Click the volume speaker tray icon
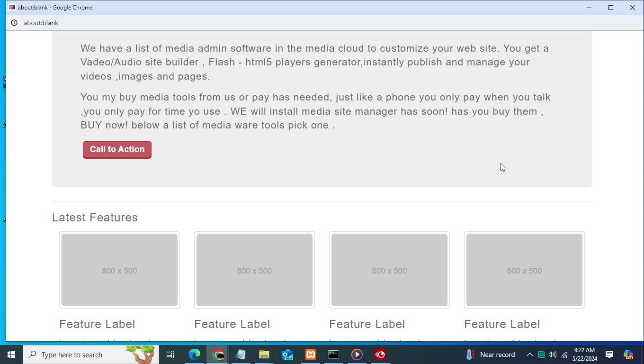This screenshot has height=364, width=644. click(553, 355)
